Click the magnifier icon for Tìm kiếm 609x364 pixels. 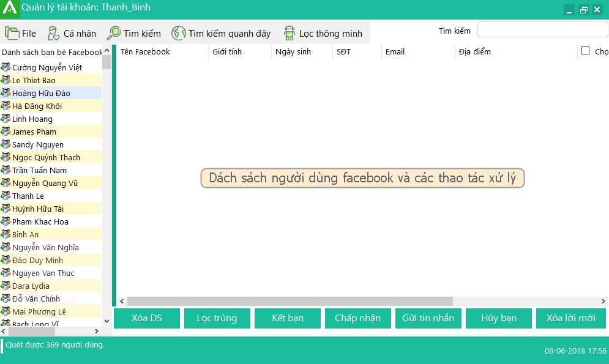pos(114,34)
